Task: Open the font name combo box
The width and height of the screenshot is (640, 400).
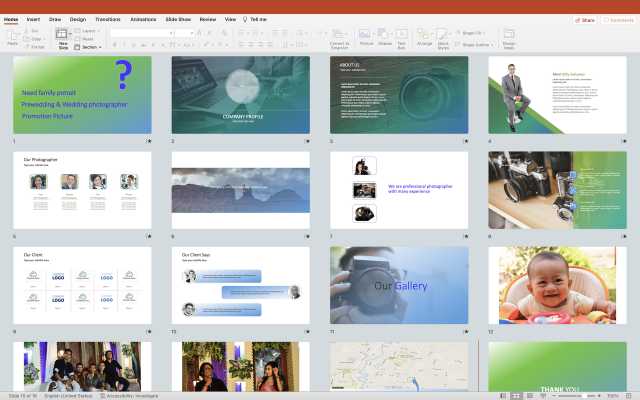Action: [140, 32]
